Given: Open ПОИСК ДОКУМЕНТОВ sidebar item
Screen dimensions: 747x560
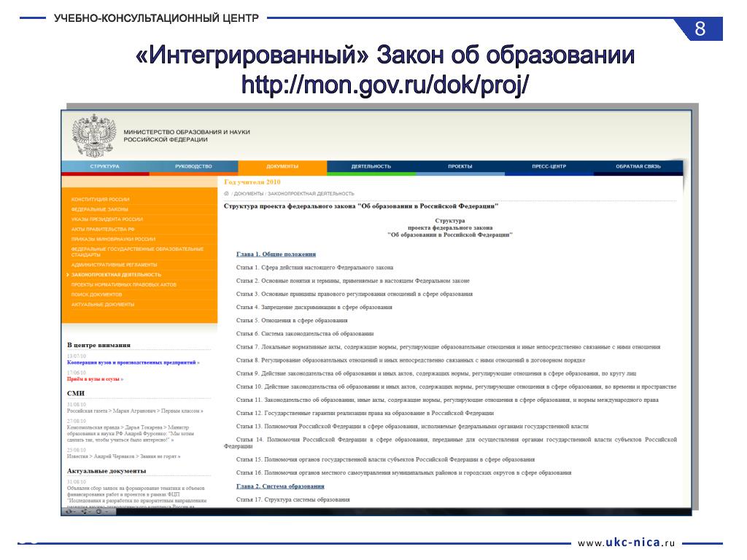Looking at the screenshot, I should (x=96, y=295).
